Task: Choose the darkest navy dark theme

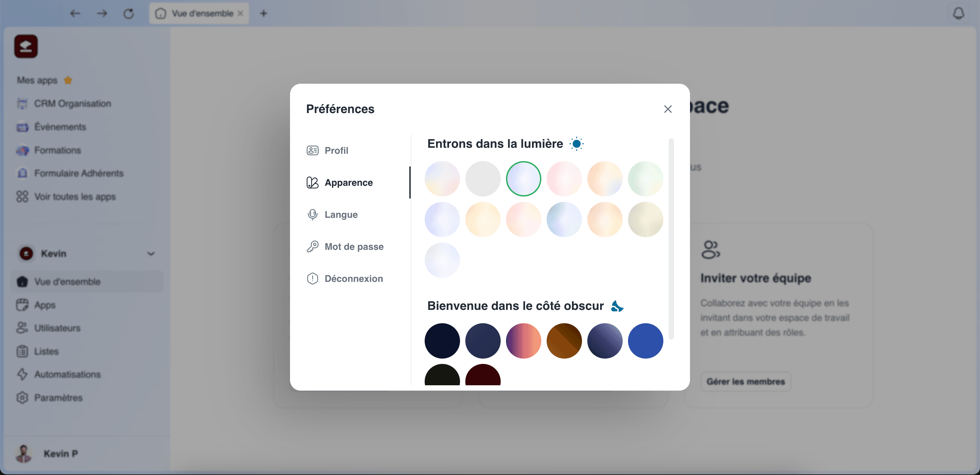Action: pos(442,341)
